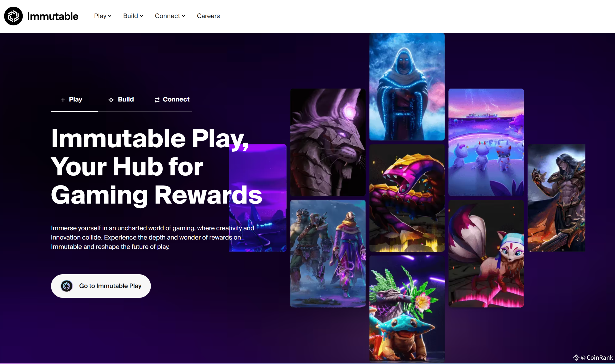
Task: Open the hooded blue glowing figure artwork
Action: [407, 87]
